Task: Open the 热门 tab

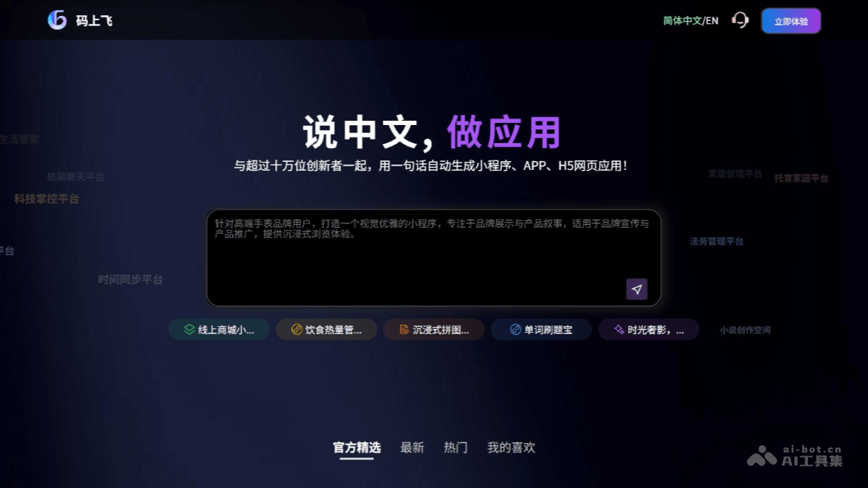Action: tap(455, 448)
